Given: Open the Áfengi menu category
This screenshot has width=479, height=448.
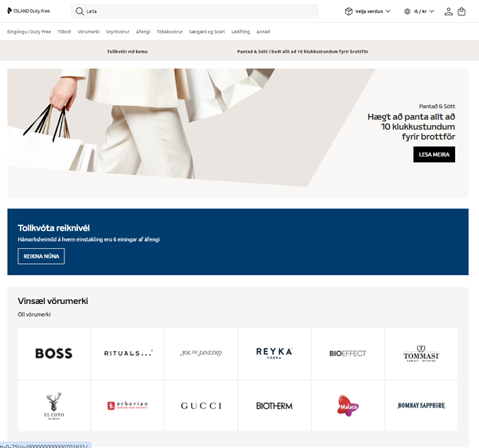Looking at the screenshot, I should point(143,32).
